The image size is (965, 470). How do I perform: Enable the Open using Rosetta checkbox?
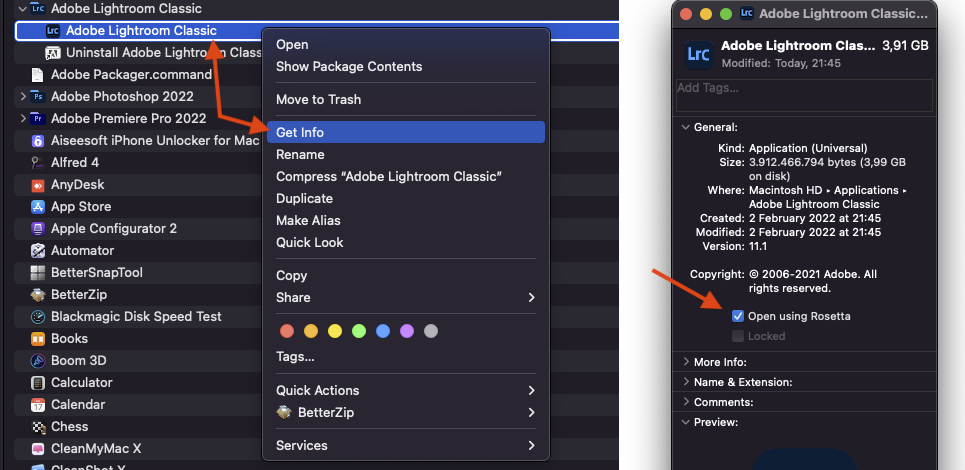[x=738, y=316]
